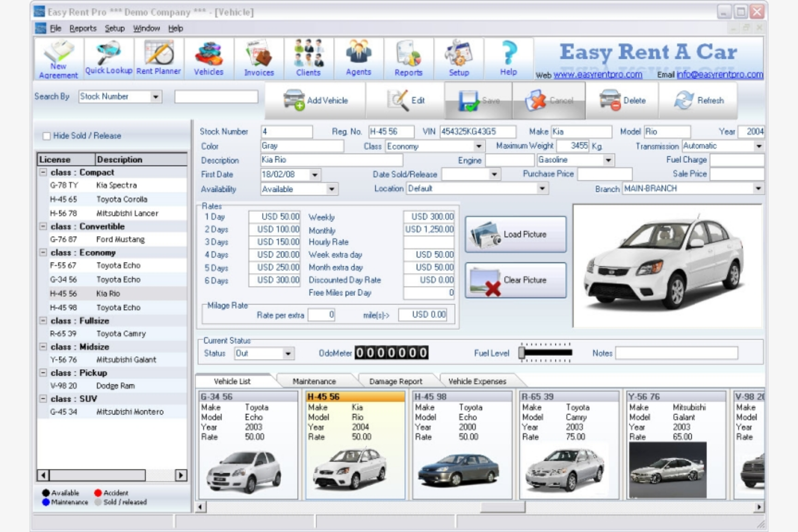Open the New Agreement tool
The height and width of the screenshot is (532, 798).
[59, 58]
